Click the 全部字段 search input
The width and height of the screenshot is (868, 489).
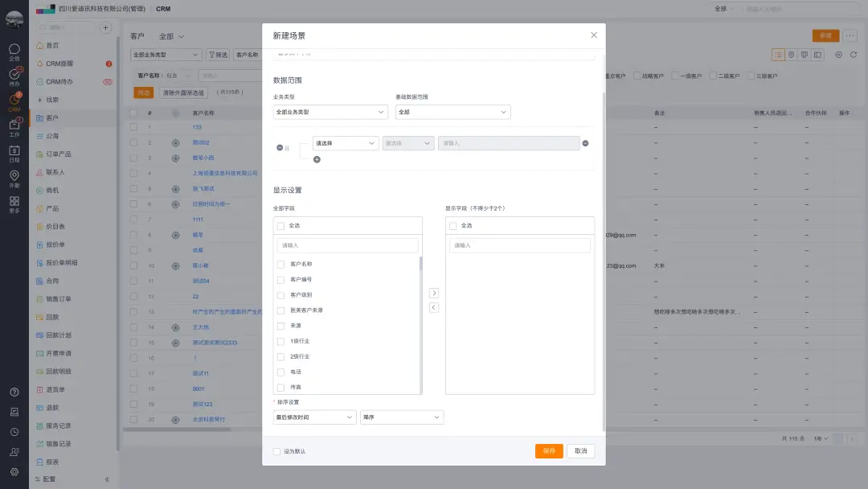tap(348, 245)
